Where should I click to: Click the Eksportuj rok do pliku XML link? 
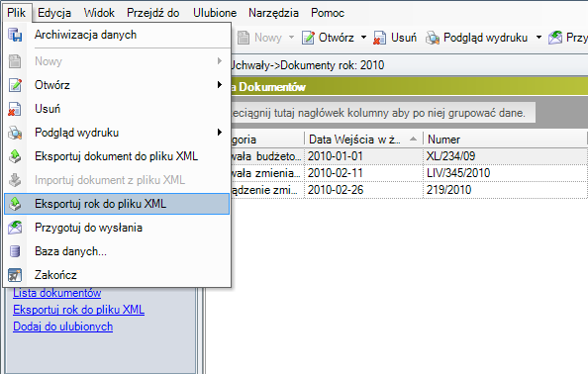[x=79, y=310]
